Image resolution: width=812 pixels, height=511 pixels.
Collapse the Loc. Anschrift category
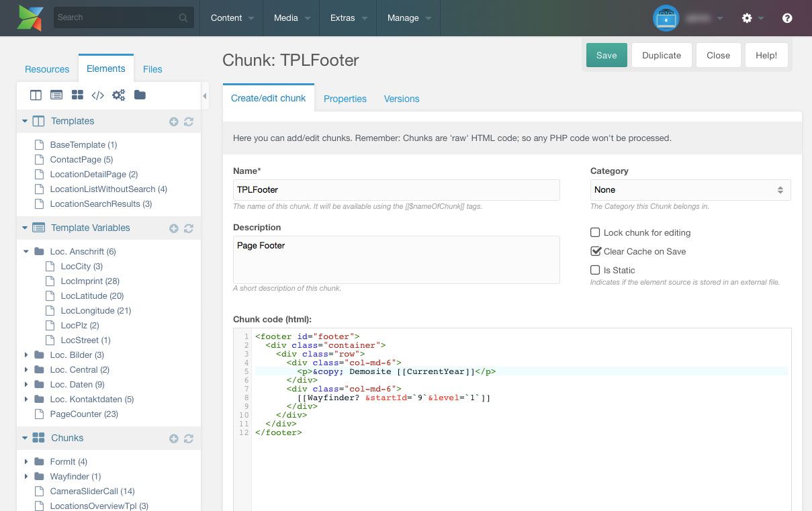26,252
